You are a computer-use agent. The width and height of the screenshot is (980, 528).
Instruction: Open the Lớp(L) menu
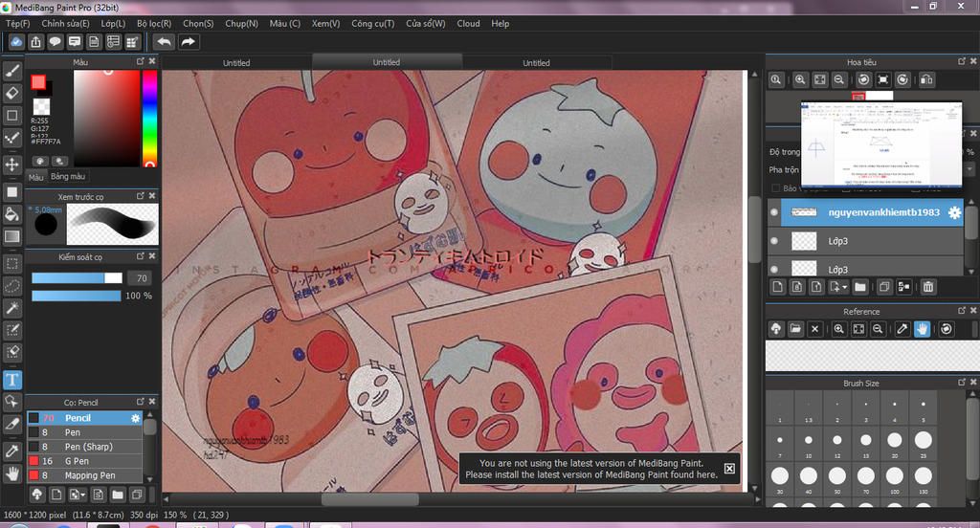[x=113, y=24]
